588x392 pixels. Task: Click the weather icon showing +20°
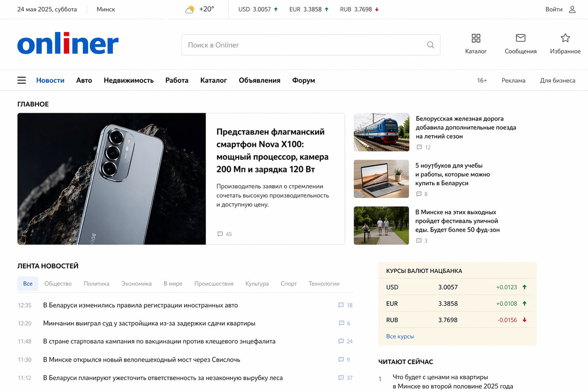(190, 9)
